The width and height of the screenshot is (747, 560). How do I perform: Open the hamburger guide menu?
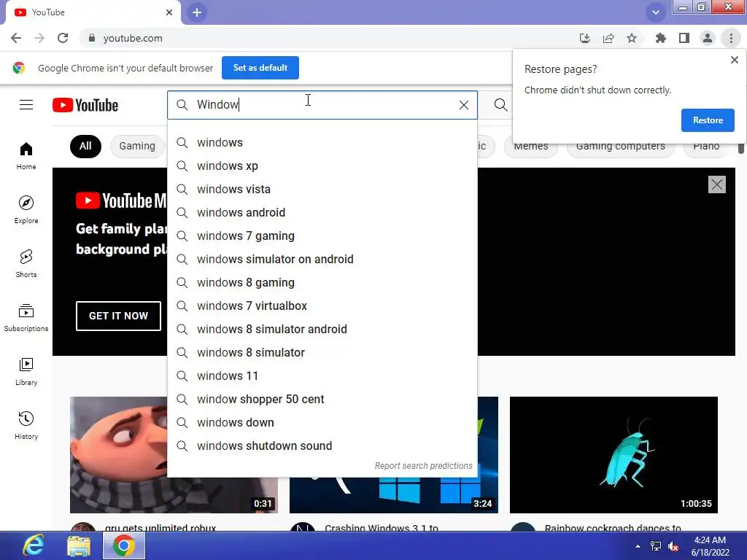click(26, 105)
